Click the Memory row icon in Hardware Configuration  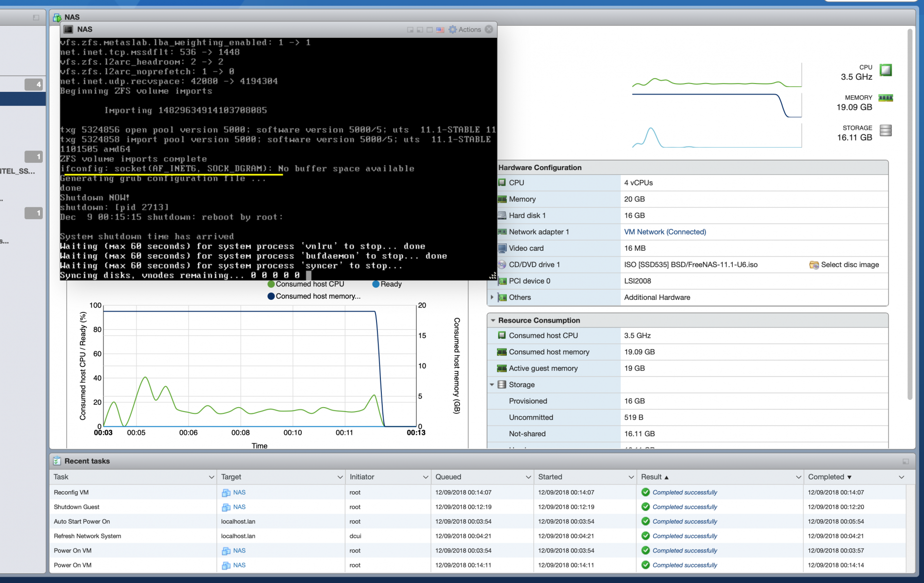502,199
